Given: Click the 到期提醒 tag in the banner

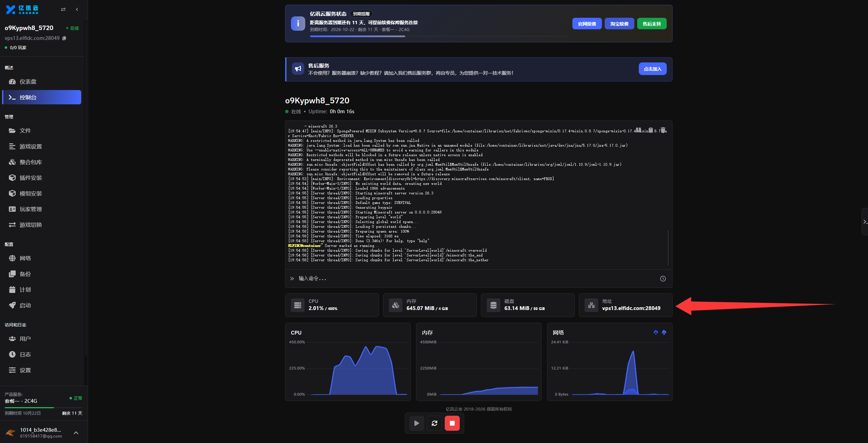Looking at the screenshot, I should pos(361,14).
